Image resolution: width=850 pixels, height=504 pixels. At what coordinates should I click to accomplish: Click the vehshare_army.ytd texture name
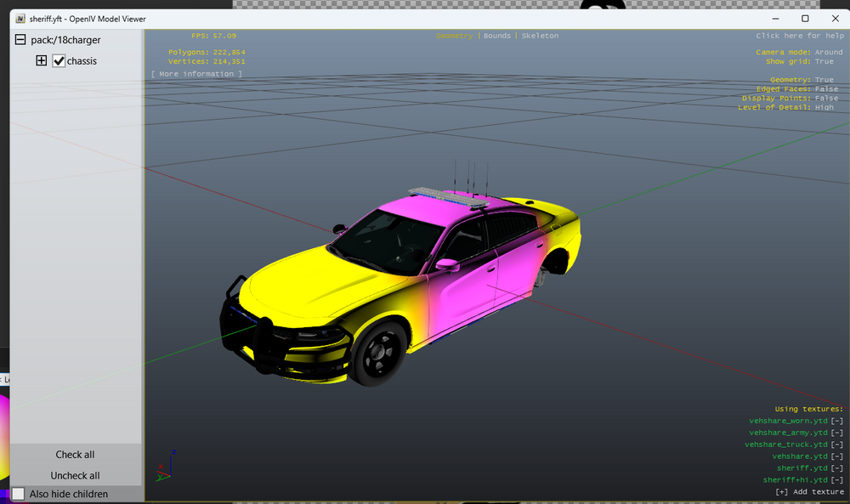coord(788,433)
